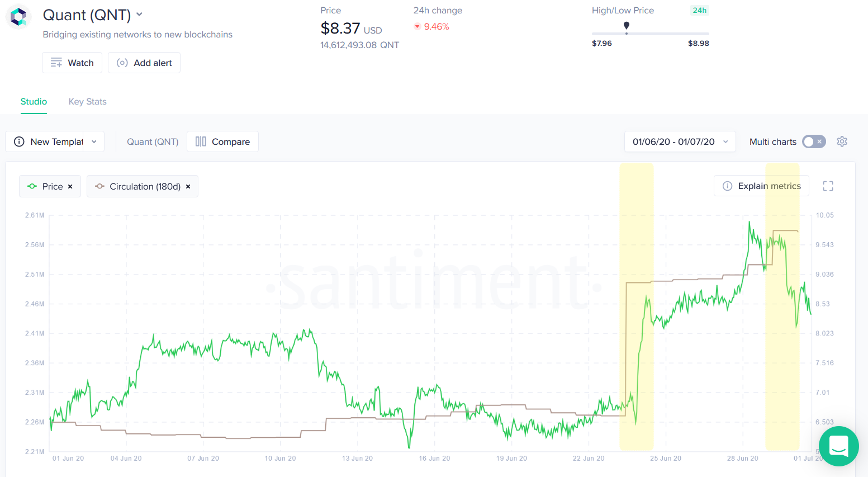Enter fullscreen chart mode icon
The width and height of the screenshot is (868, 477).
click(828, 186)
